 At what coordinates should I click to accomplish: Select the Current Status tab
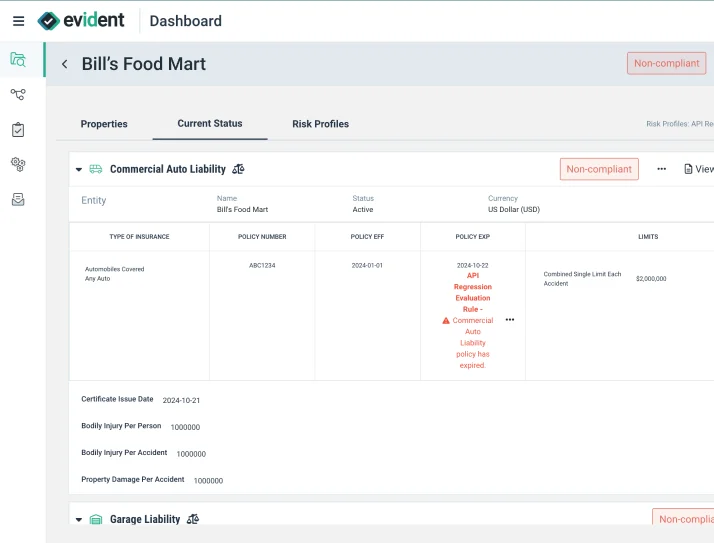[x=210, y=123]
